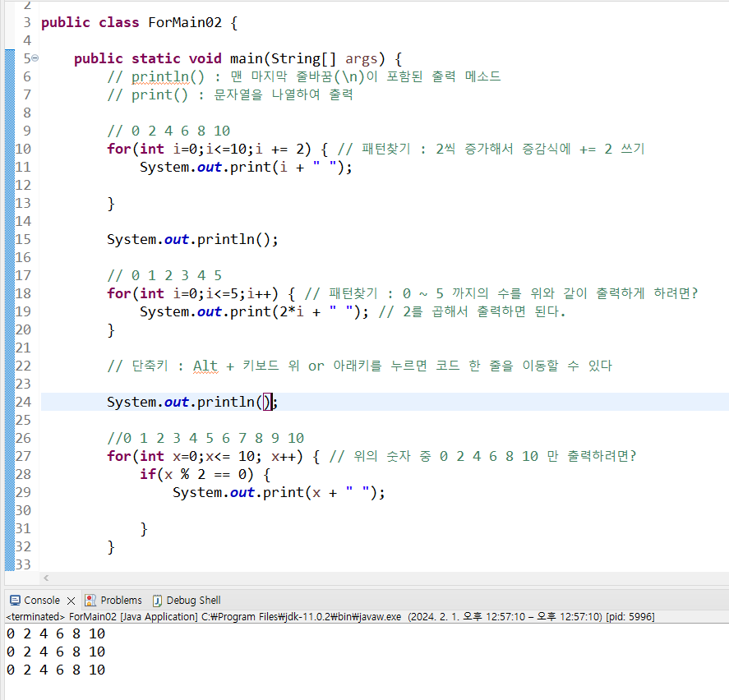Click the for loop with 'i<=5;i++'
The image size is (729, 700).
[x=201, y=293]
